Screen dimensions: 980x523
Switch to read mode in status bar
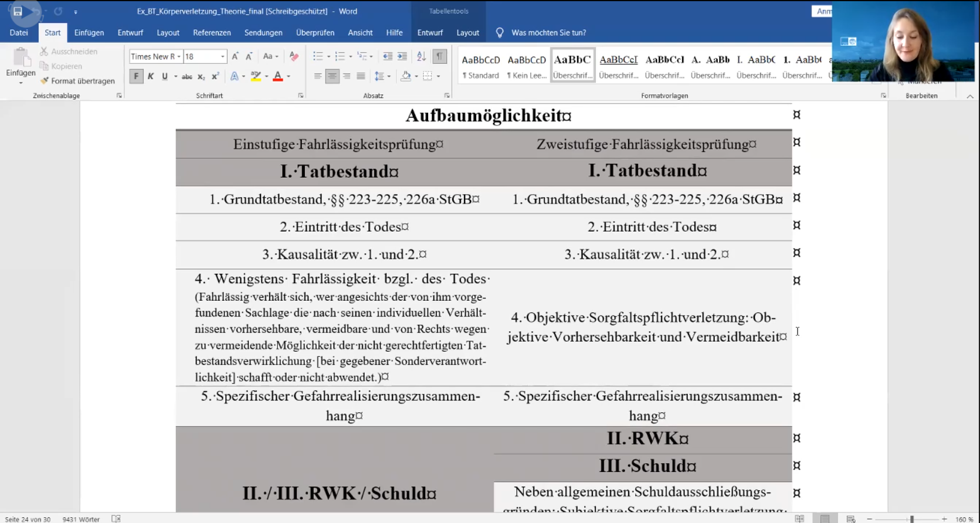(799, 519)
